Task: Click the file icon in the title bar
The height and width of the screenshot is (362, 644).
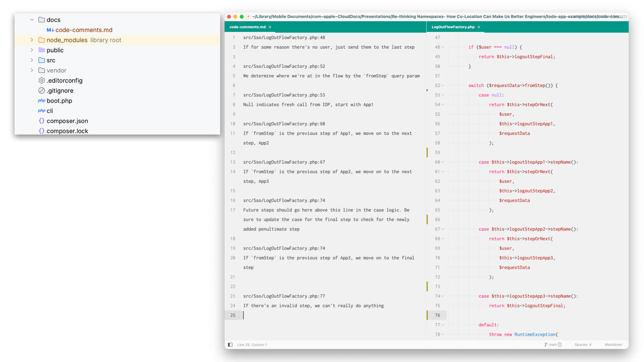Action: tap(248, 16)
